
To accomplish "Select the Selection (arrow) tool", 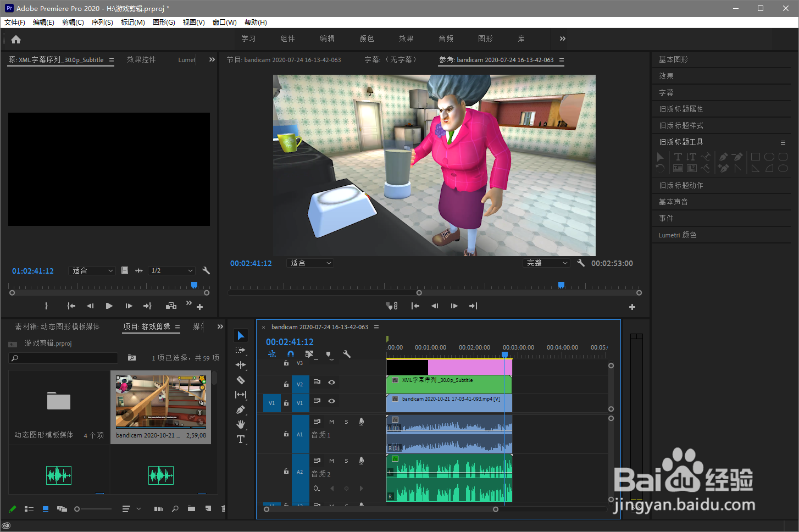I will 241,335.
